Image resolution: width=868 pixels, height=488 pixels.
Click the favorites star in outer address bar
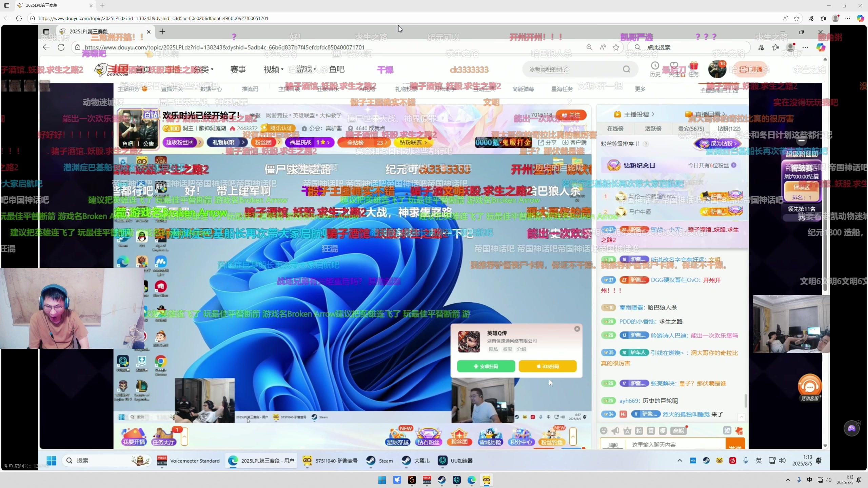pos(796,18)
